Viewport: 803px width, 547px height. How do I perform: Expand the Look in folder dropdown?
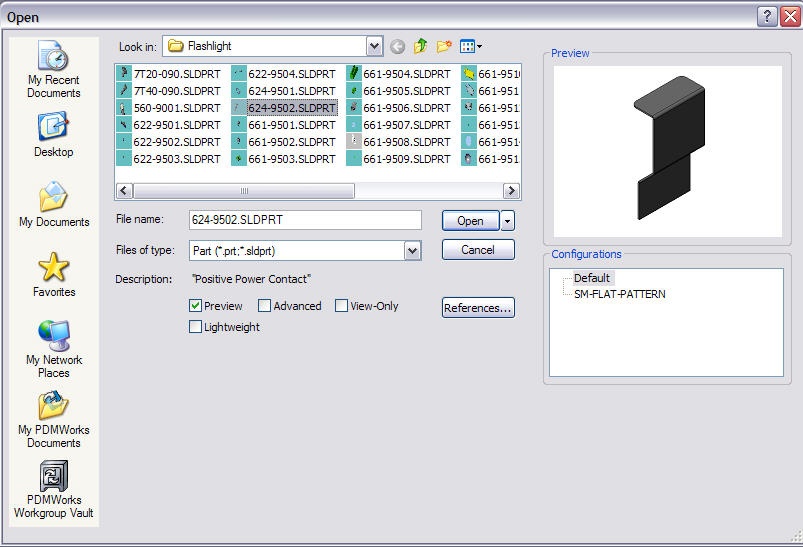pyautogui.click(x=375, y=47)
